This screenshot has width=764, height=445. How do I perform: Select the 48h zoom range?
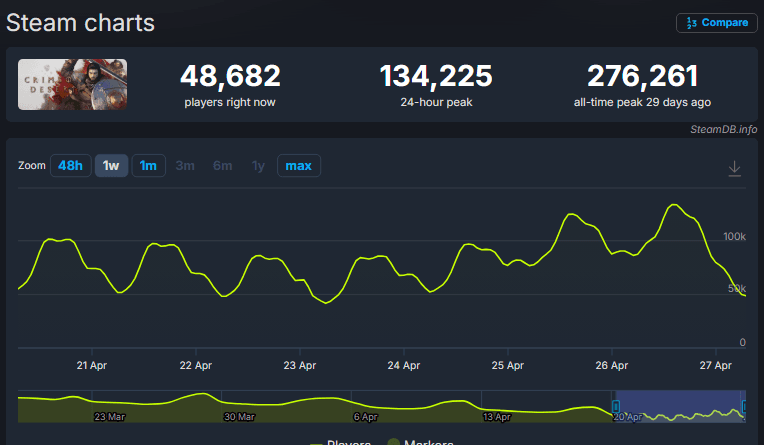coord(71,166)
